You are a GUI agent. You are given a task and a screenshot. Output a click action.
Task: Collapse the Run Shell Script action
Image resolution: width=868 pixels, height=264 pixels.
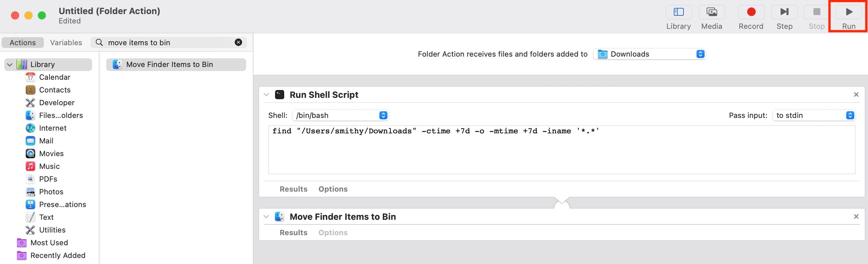(x=266, y=95)
